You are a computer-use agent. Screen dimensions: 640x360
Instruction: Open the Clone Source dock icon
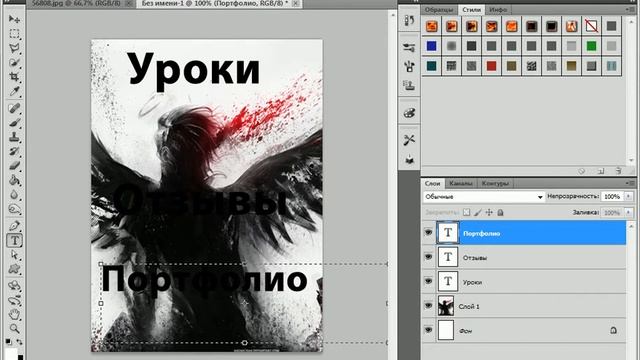[409, 85]
